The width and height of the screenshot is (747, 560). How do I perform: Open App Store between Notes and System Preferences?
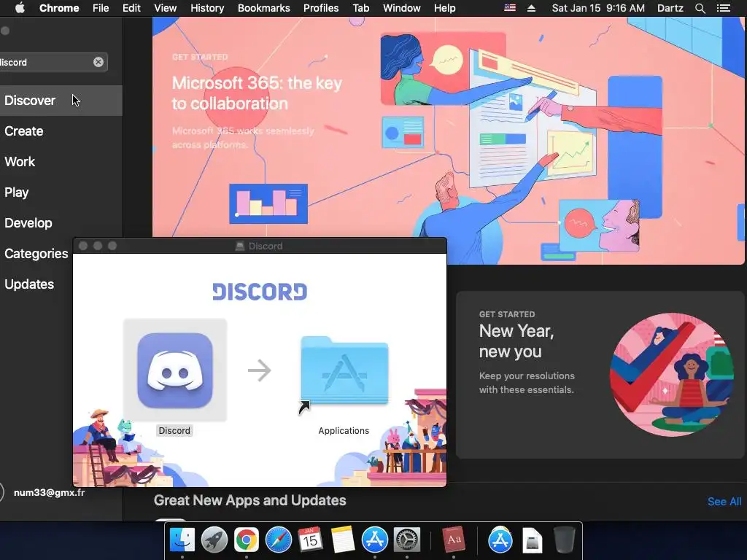pyautogui.click(x=375, y=540)
